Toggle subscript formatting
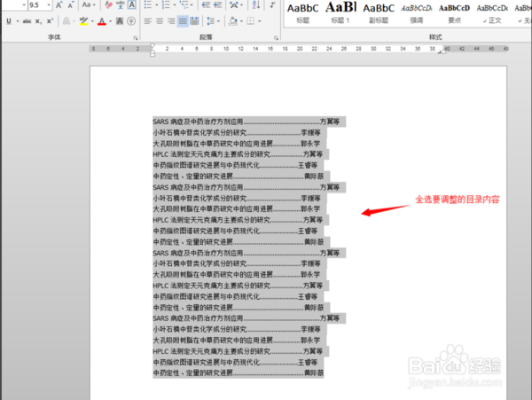 [39, 21]
